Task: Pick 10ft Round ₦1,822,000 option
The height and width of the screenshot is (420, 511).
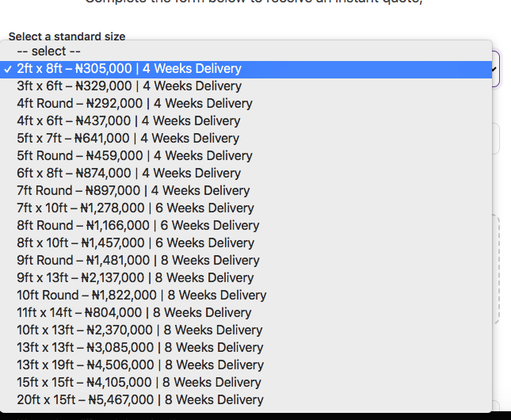Action: [x=142, y=296]
